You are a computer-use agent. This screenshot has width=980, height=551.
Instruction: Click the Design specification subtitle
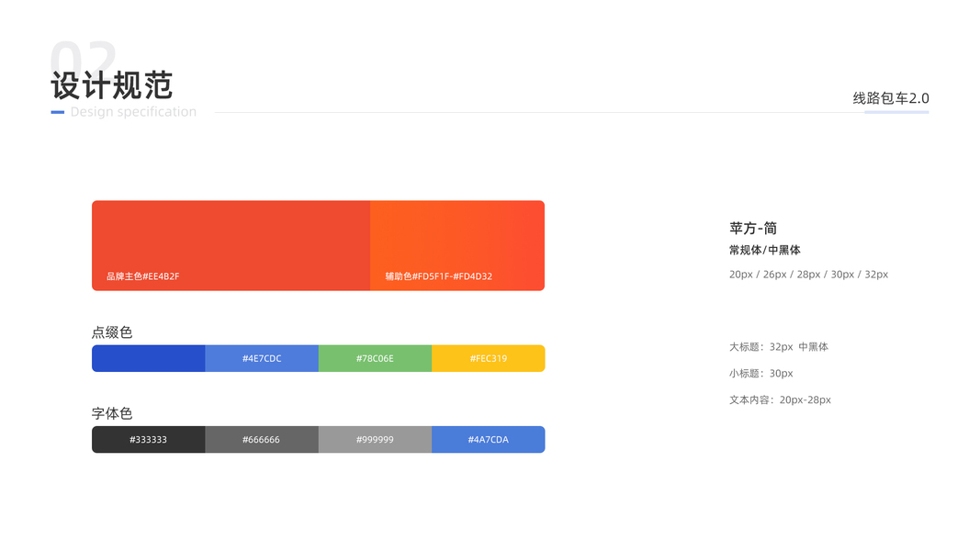pos(133,112)
